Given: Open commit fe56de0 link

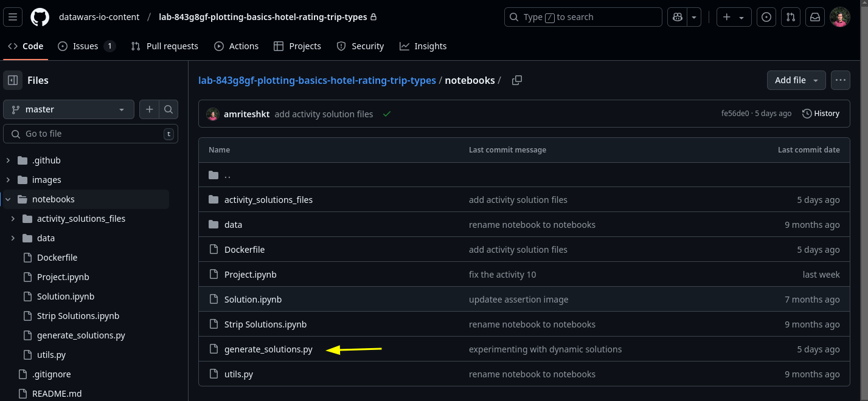Looking at the screenshot, I should point(735,114).
